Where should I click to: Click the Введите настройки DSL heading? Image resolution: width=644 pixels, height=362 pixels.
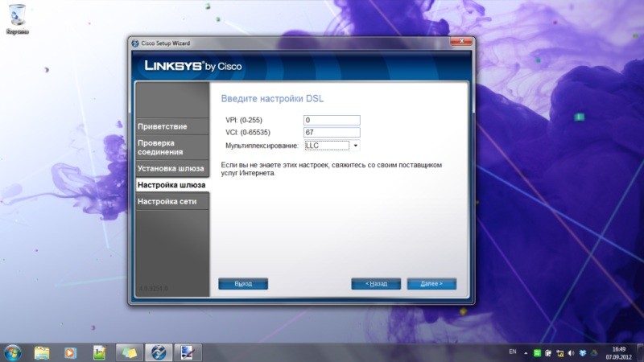coord(272,98)
